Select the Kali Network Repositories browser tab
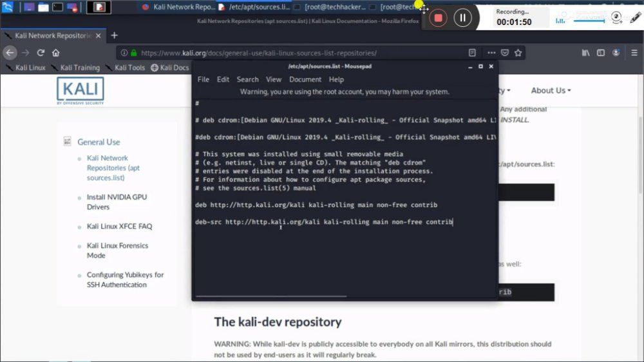This screenshot has width=644, height=362. tap(53, 35)
